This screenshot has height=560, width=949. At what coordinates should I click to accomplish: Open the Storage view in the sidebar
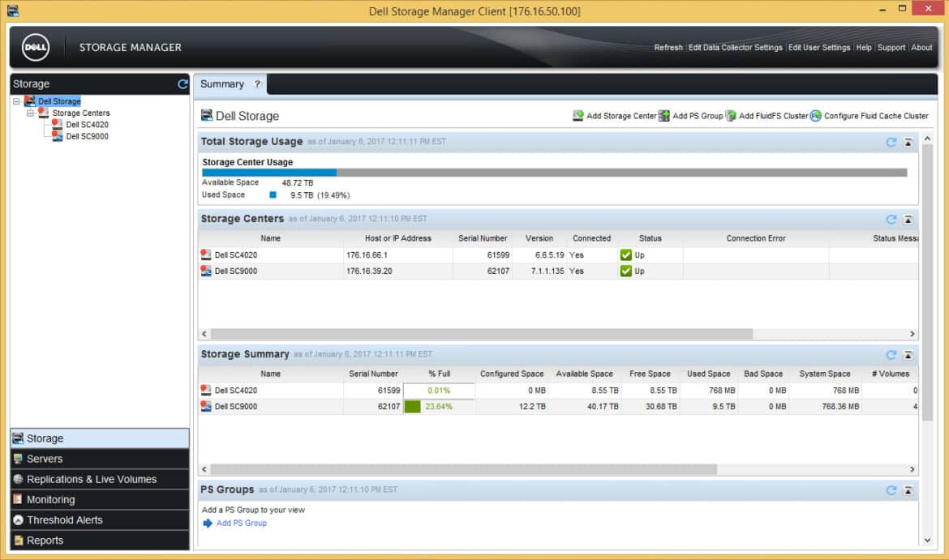(x=100, y=438)
